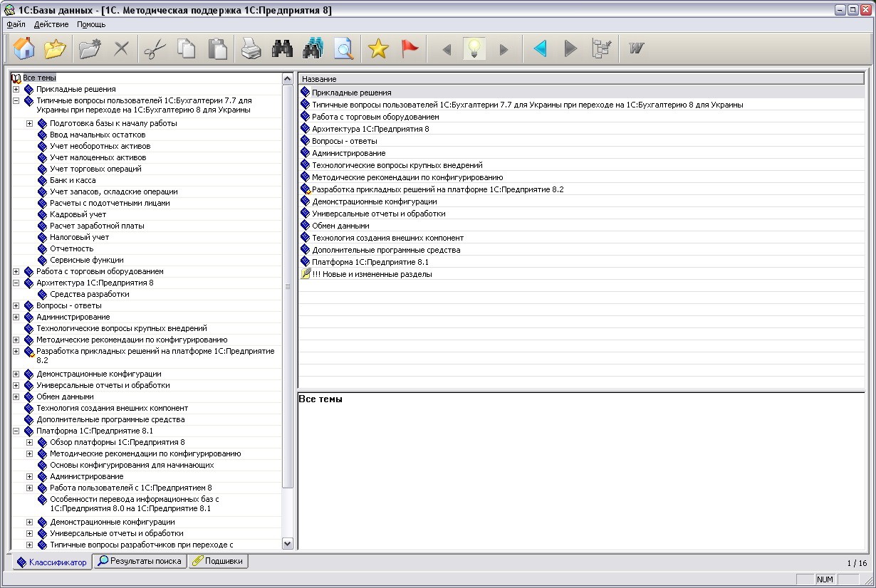Click the yellow star toolbar icon
The width and height of the screenshot is (876, 588).
[x=378, y=49]
